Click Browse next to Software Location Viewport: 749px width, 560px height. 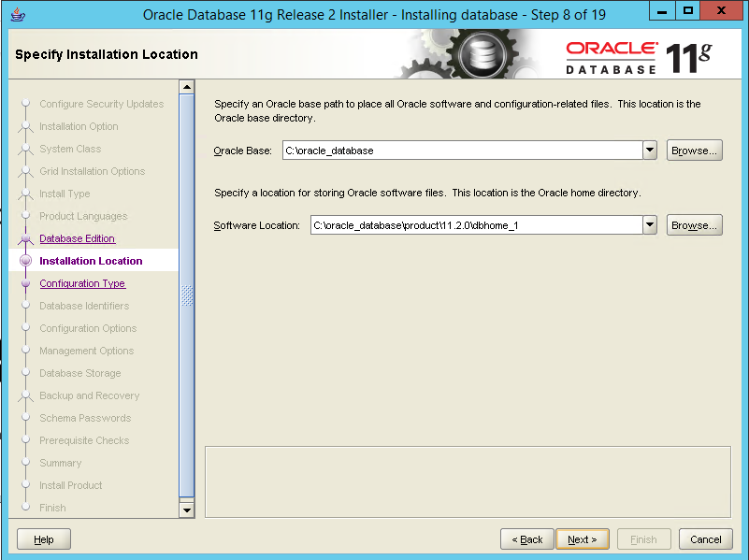pos(694,225)
